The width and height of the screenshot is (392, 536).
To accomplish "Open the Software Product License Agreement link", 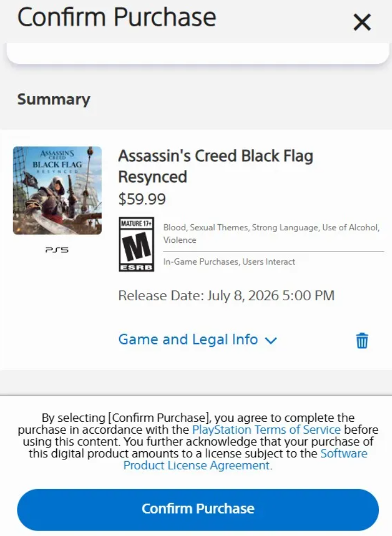I will point(245,459).
